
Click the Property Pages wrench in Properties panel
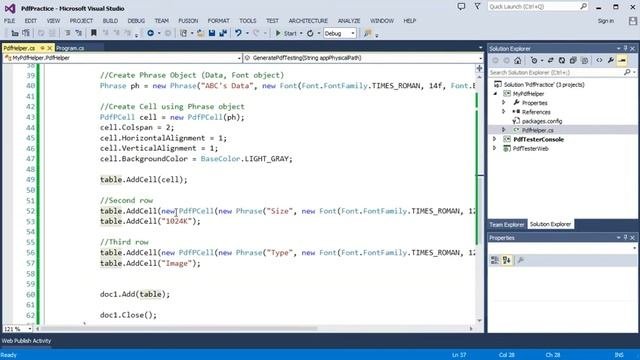520,260
